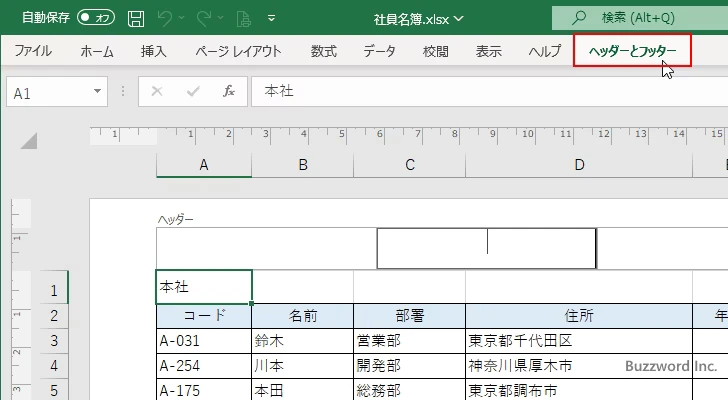Select column B header
Viewport: 728px width, 400px height.
coord(303,165)
